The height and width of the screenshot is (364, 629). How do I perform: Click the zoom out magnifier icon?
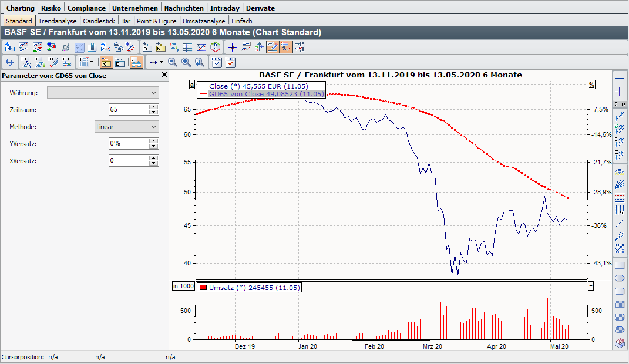pyautogui.click(x=173, y=62)
